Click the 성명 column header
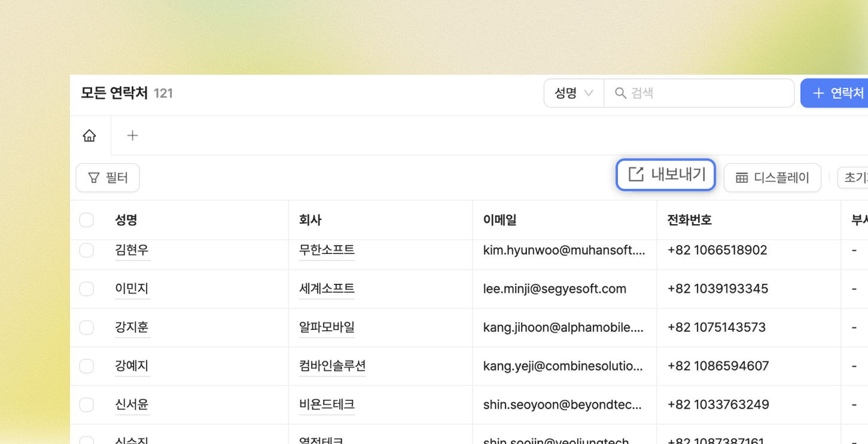The width and height of the screenshot is (868, 444). click(126, 220)
